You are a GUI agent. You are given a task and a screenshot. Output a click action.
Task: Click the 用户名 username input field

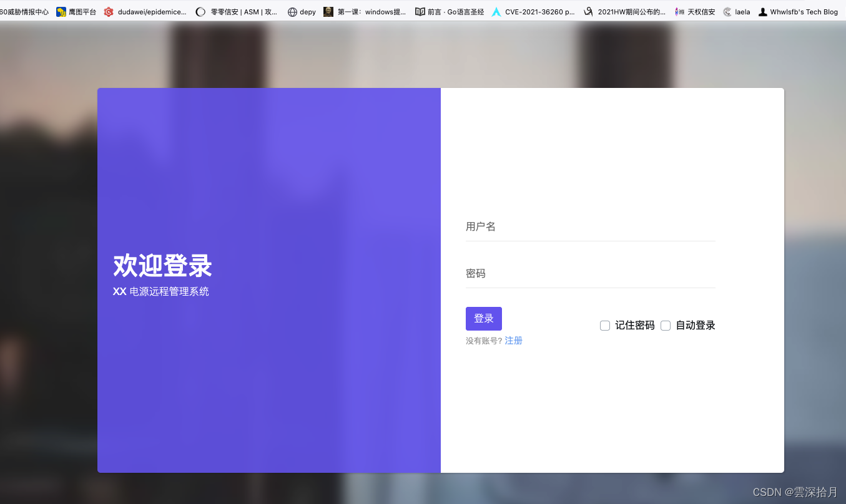[x=590, y=226]
